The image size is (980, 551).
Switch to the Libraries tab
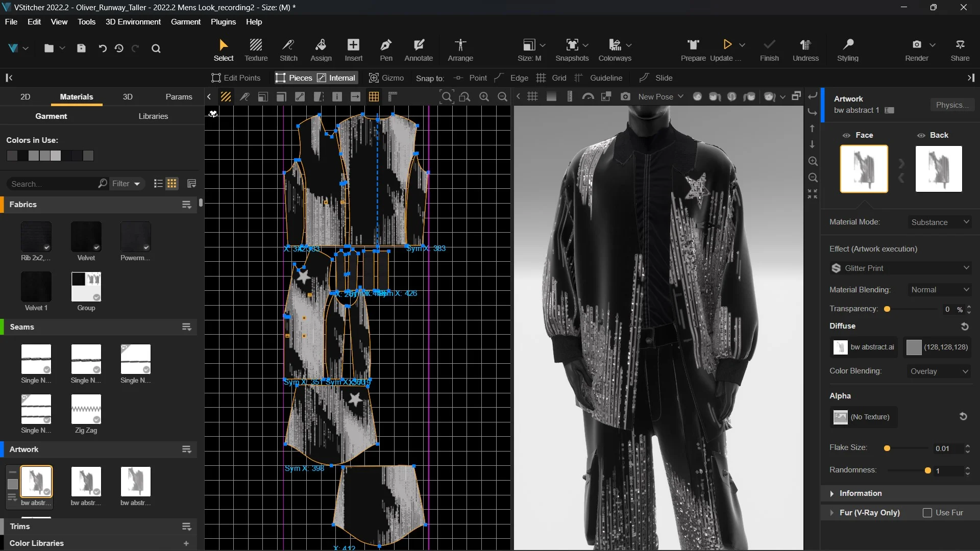point(153,116)
